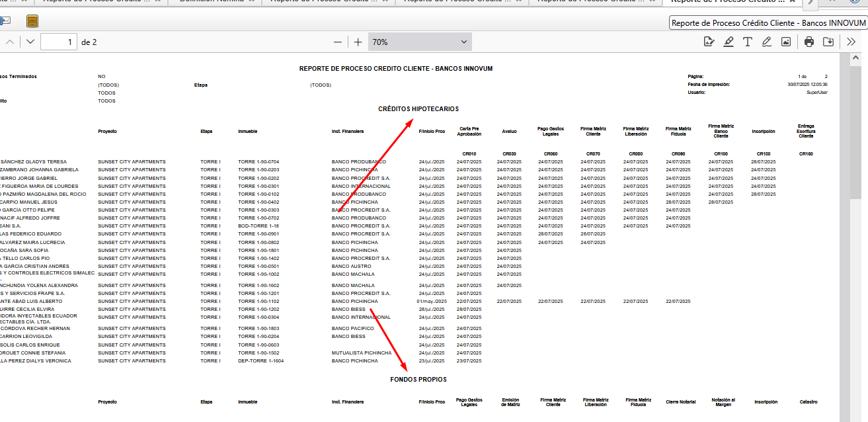Click the add image tool icon
The image size is (868, 422).
point(786,42)
